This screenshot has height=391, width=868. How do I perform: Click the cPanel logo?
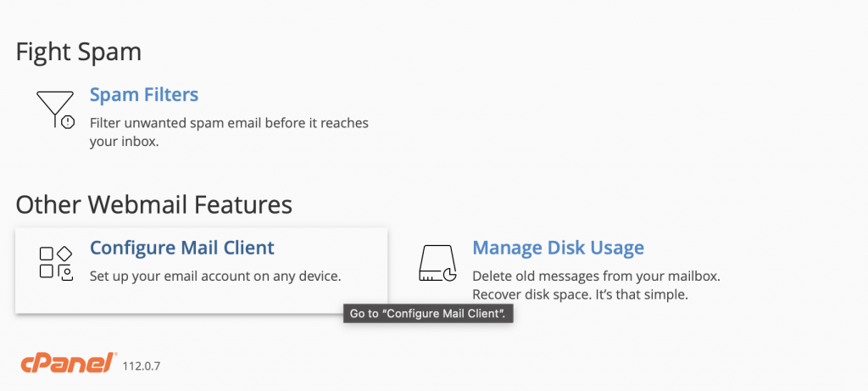(x=66, y=364)
